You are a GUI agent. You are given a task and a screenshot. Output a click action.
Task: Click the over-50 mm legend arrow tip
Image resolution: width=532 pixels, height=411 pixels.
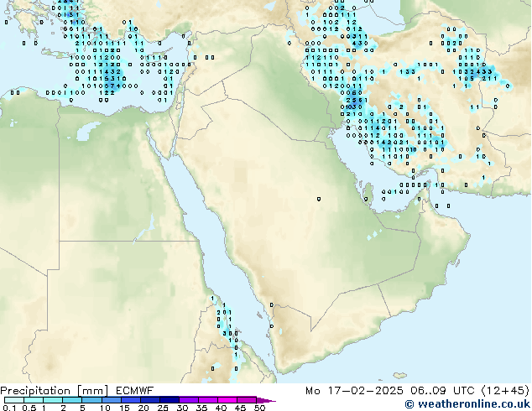[x=266, y=400]
